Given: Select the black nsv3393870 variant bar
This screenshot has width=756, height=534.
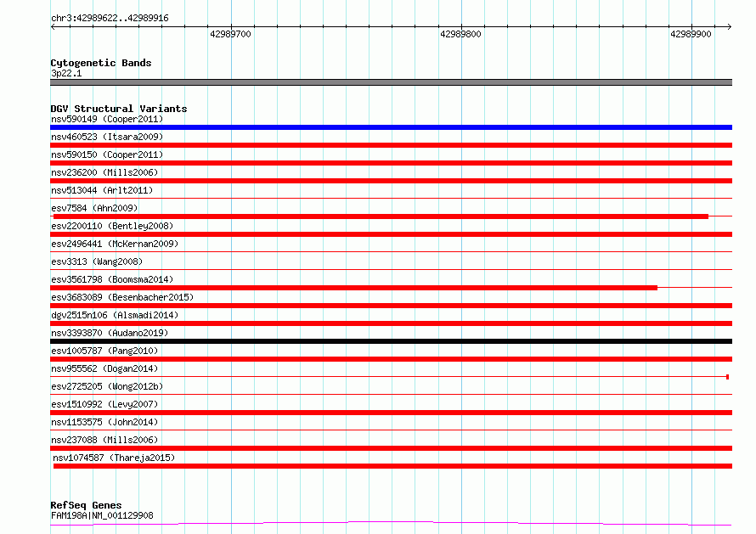Looking at the screenshot, I should point(391,341).
